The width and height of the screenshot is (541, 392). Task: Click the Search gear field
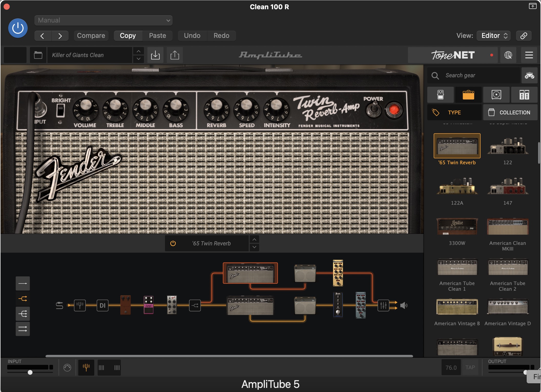coord(474,75)
